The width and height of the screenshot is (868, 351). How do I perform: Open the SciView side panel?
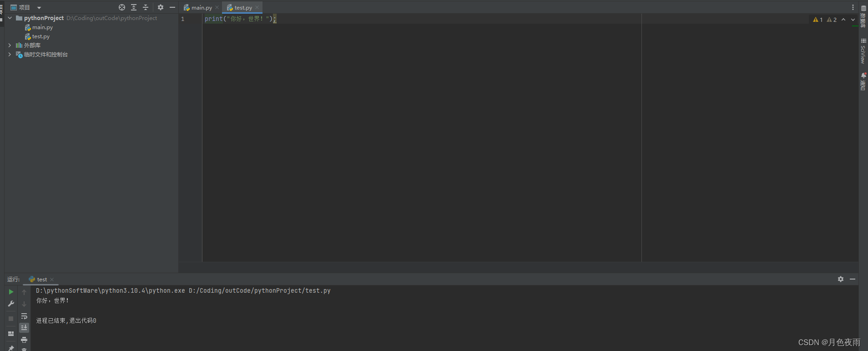[x=863, y=51]
